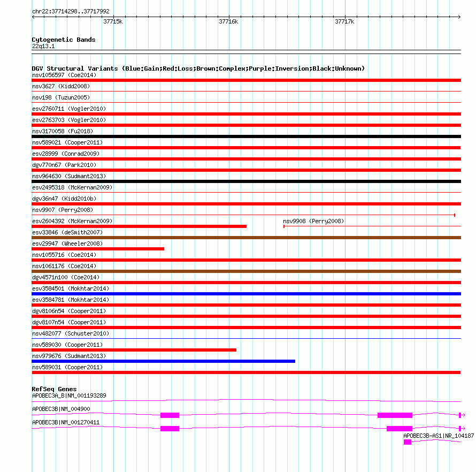Click the large right exon of APOBEC3B NM_001270411

(x=400, y=429)
